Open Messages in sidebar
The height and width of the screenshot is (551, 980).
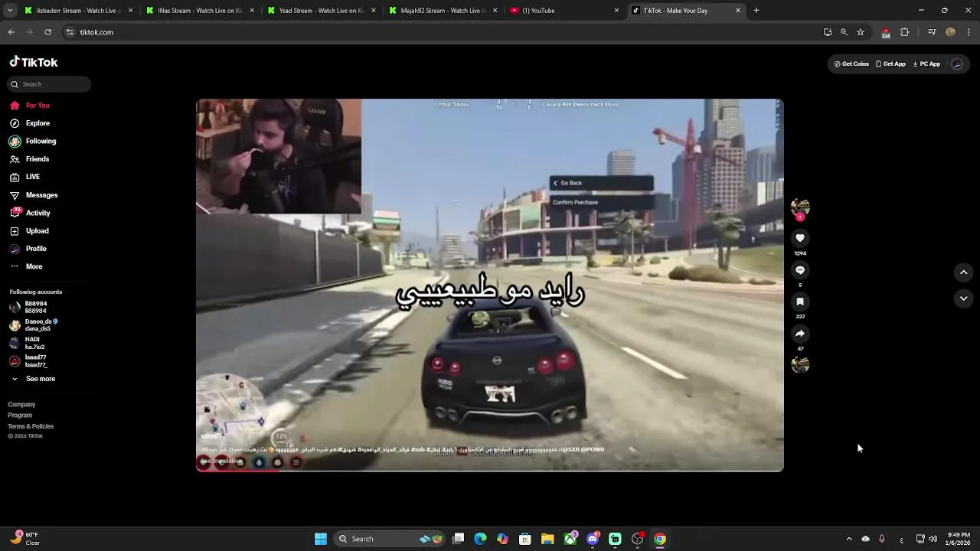point(34,195)
